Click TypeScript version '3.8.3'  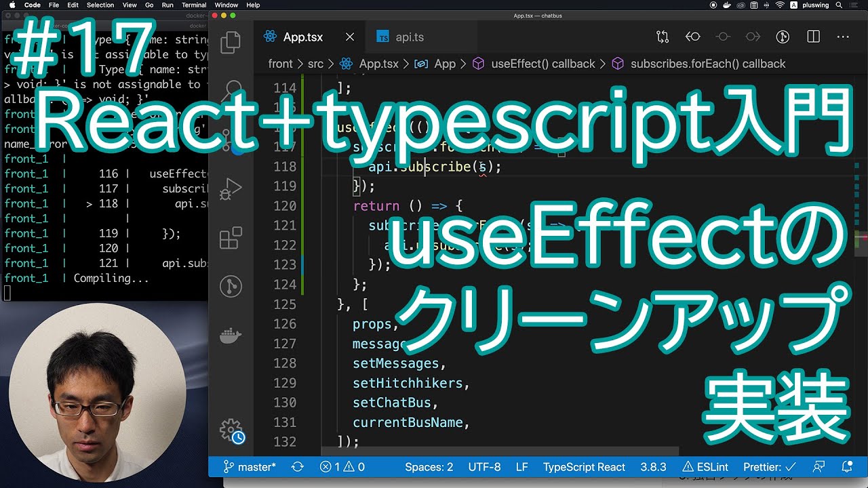tap(653, 467)
